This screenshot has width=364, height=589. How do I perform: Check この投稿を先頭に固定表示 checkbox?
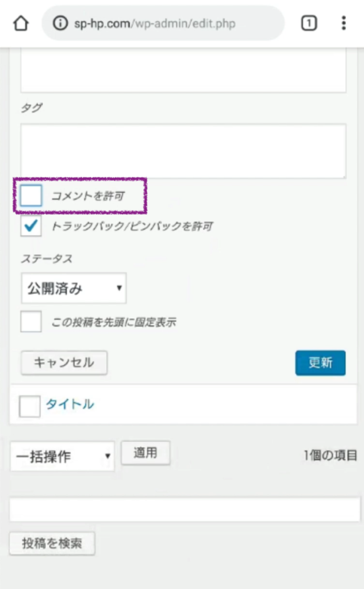click(31, 322)
